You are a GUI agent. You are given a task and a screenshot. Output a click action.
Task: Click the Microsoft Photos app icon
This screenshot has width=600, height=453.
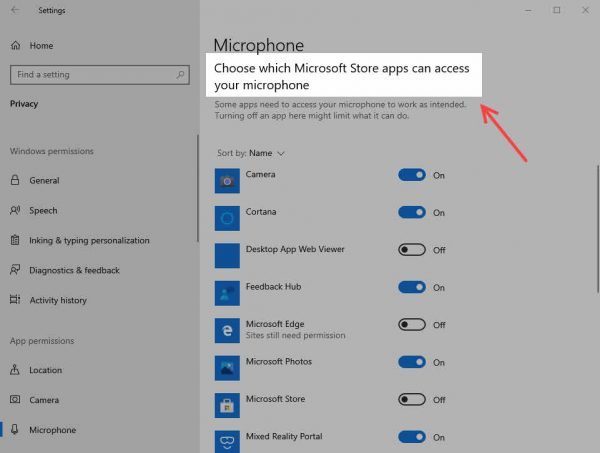point(227,367)
